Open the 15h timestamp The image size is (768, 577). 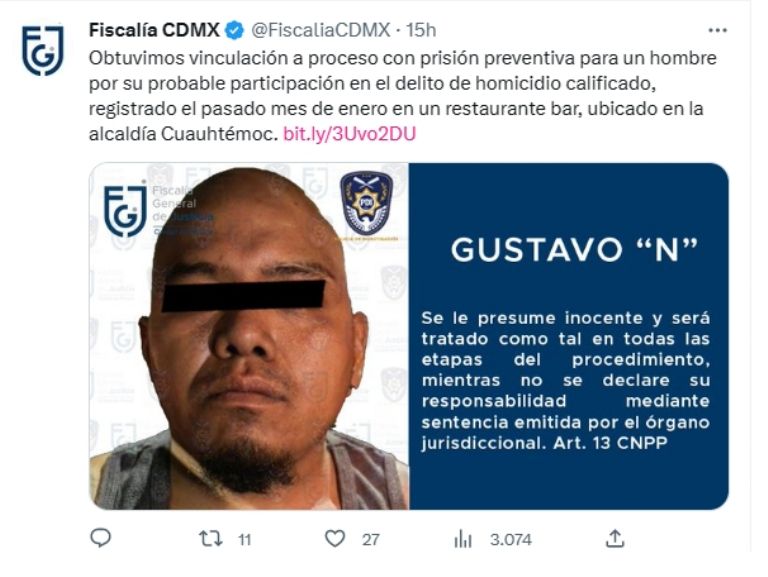coord(421,30)
